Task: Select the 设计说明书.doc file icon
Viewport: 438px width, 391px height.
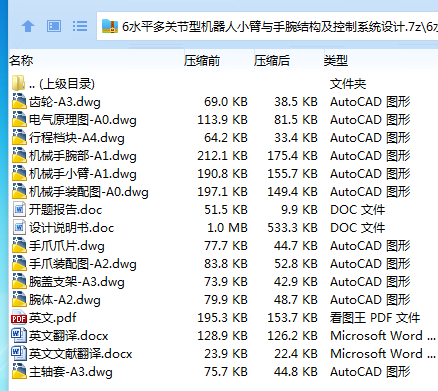Action: (19, 227)
